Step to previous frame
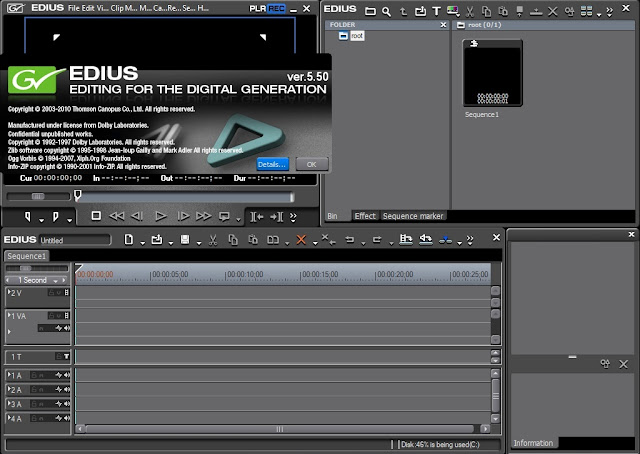The width and height of the screenshot is (640, 454). [137, 216]
